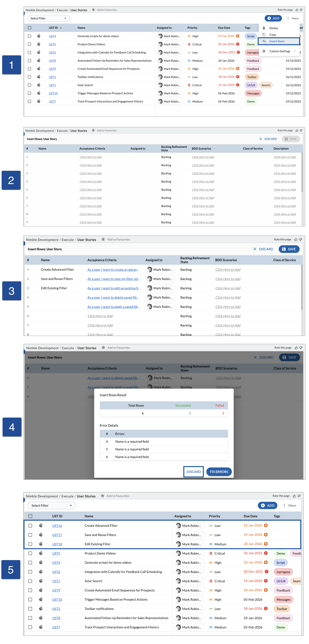Click the story type icon in the UST16 row

coord(41,526)
